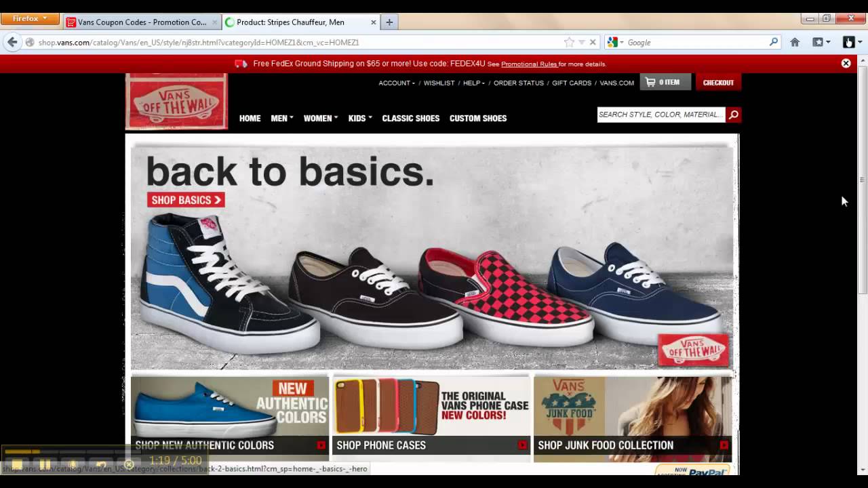Click the FedEx truck icon in banner

click(241, 64)
